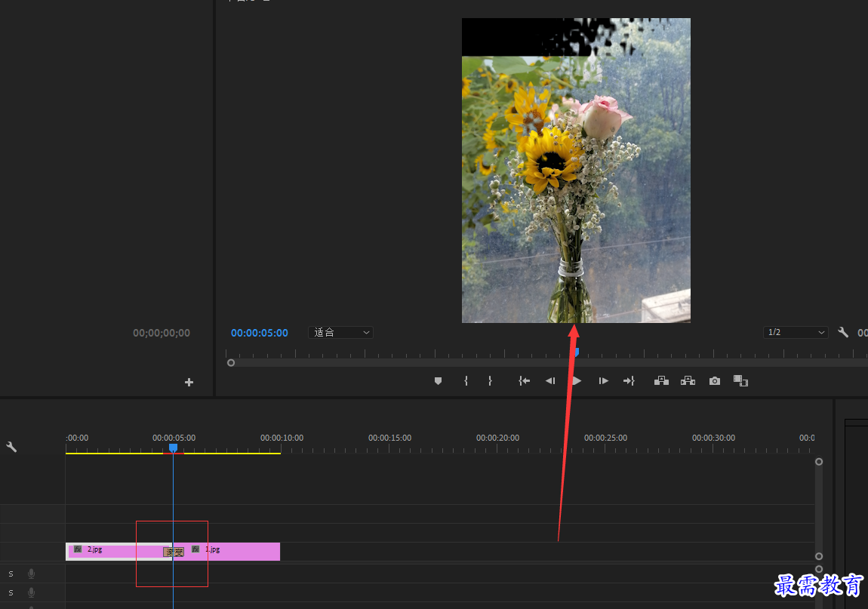Step forward one frame

(x=603, y=381)
